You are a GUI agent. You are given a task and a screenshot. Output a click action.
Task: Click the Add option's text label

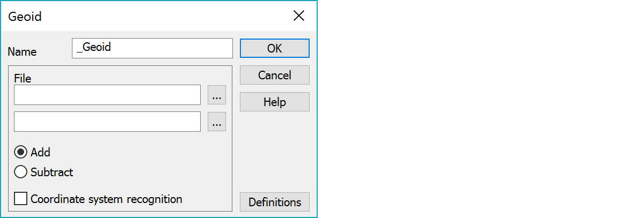tap(40, 152)
